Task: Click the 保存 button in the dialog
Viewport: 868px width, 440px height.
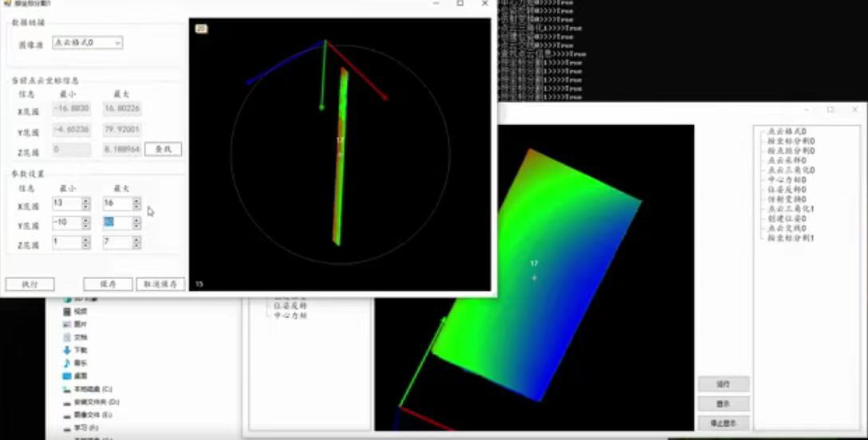Action: (x=108, y=284)
